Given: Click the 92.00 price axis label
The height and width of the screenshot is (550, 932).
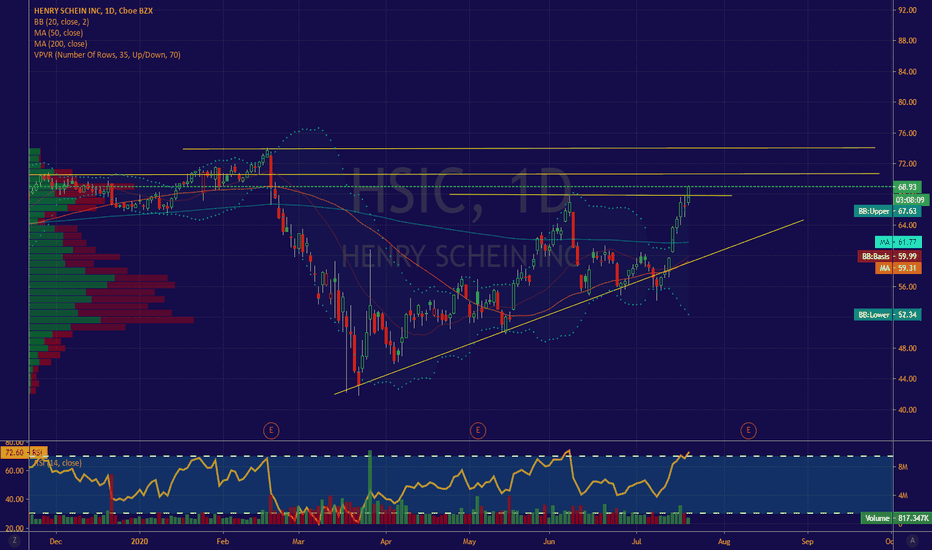Looking at the screenshot, I should tap(907, 10).
